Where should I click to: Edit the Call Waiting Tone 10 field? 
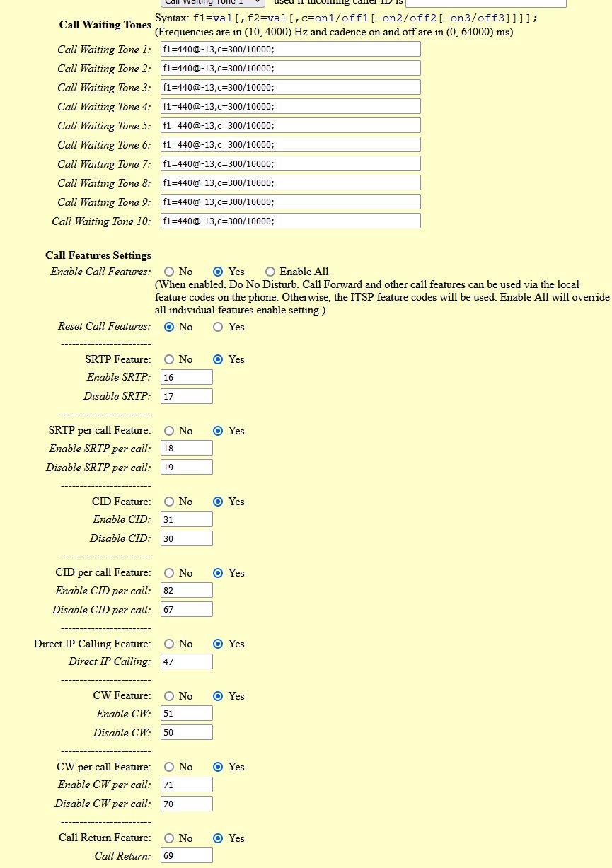pyautogui.click(x=291, y=221)
